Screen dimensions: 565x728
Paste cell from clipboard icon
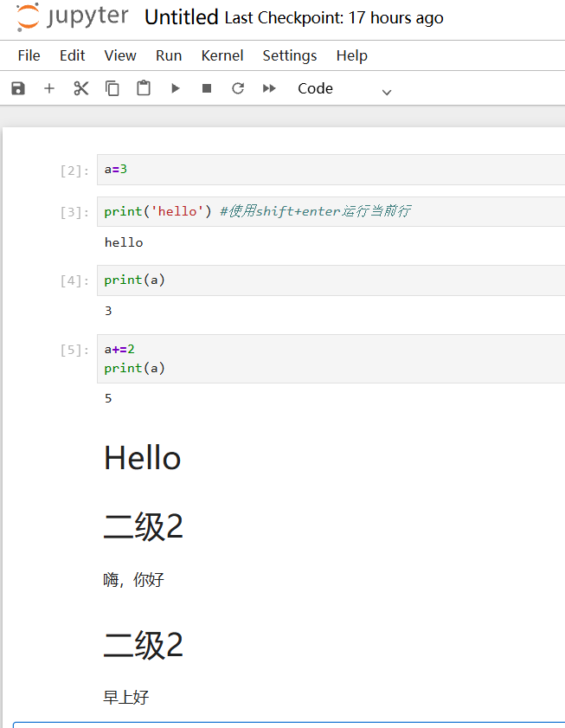point(144,88)
